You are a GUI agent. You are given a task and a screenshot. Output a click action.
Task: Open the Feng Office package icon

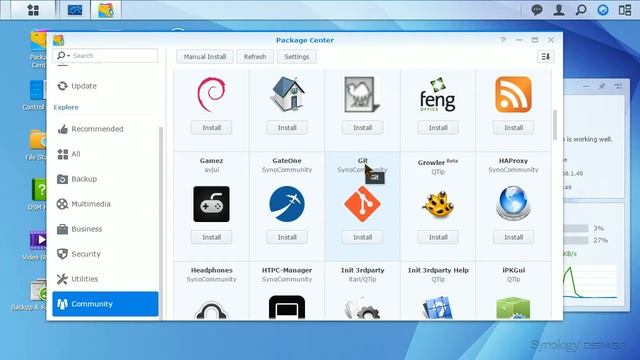pyautogui.click(x=438, y=94)
